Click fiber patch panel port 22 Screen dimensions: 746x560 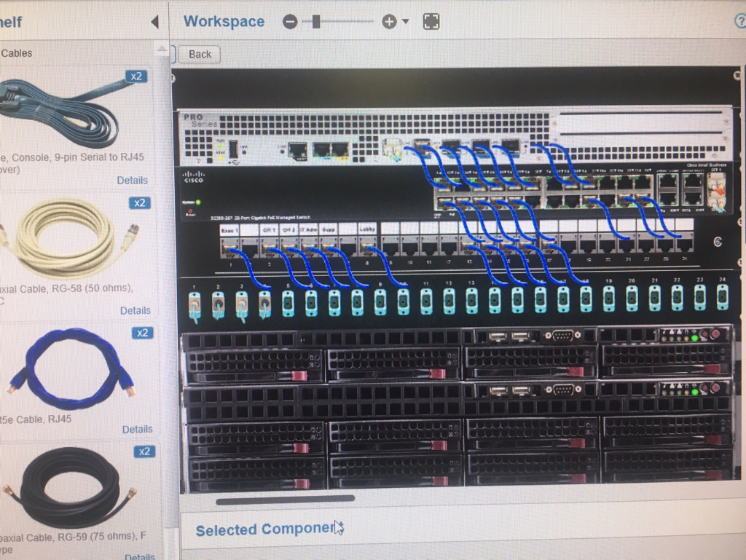(x=677, y=299)
